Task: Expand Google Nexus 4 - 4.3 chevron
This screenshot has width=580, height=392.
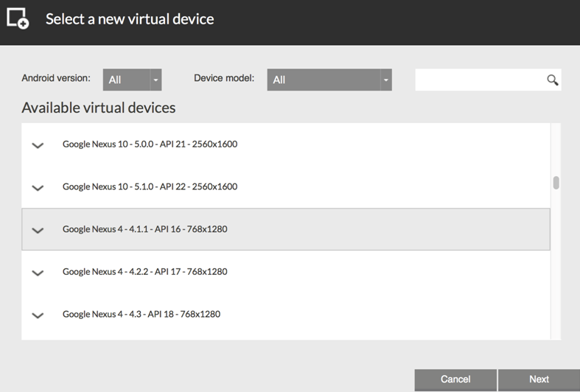Action: pyautogui.click(x=38, y=315)
